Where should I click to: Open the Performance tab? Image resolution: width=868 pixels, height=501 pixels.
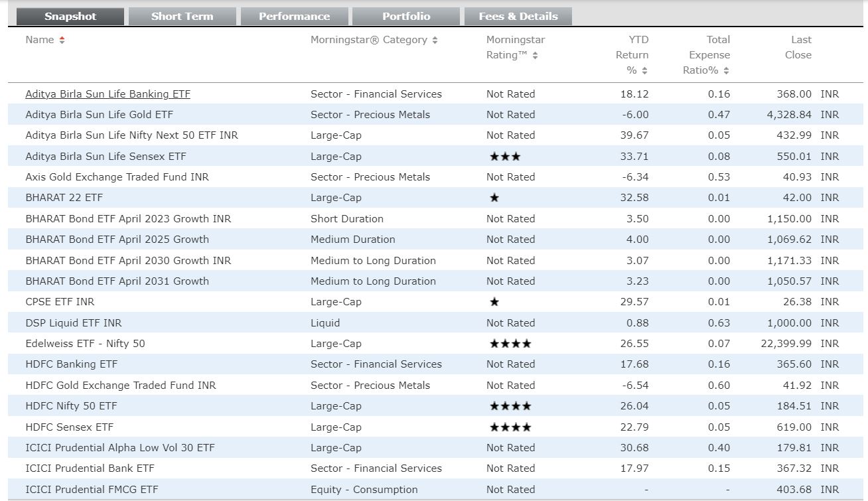(x=294, y=17)
